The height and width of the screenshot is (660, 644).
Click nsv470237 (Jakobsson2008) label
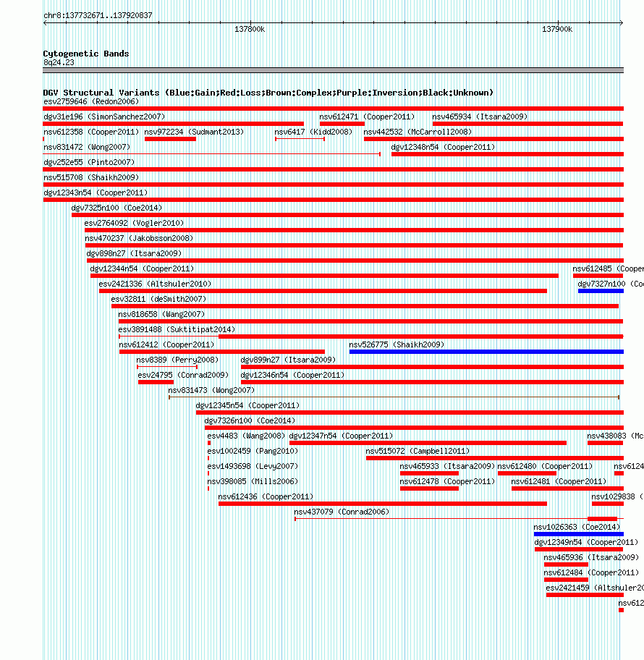pyautogui.click(x=139, y=238)
